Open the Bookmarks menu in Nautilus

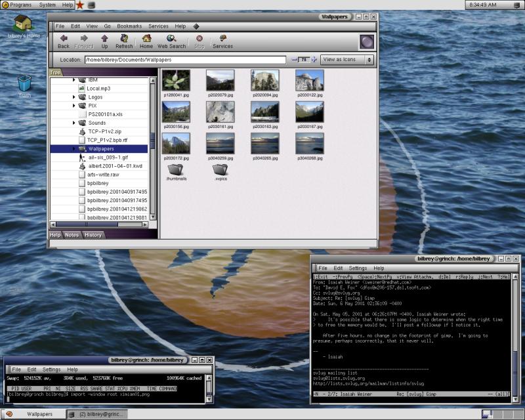click(x=129, y=26)
